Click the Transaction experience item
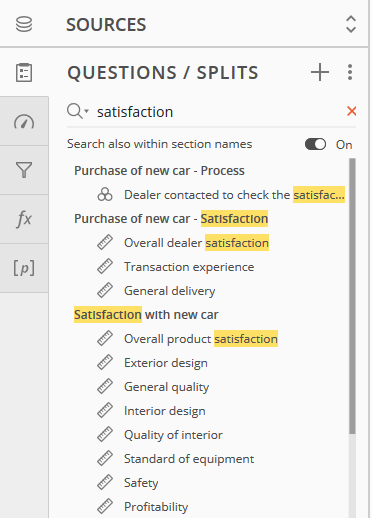Image resolution: width=372 pixels, height=518 pixels. [x=189, y=267]
